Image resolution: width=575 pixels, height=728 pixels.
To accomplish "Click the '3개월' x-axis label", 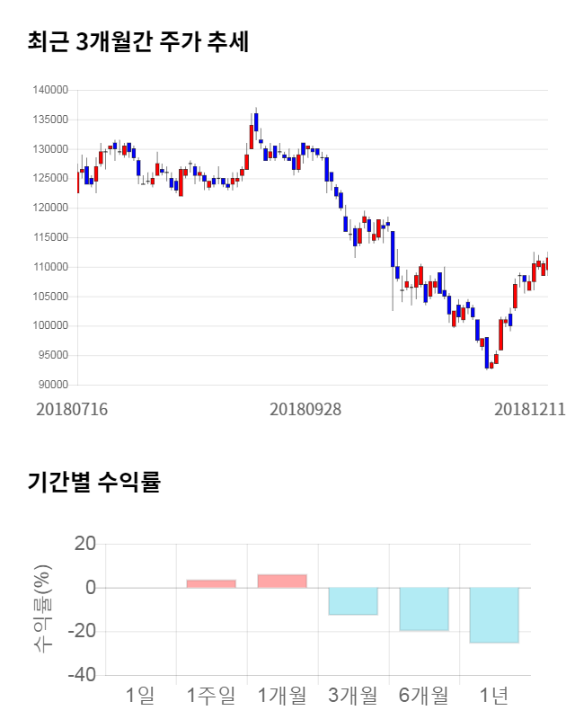I will (x=353, y=695).
